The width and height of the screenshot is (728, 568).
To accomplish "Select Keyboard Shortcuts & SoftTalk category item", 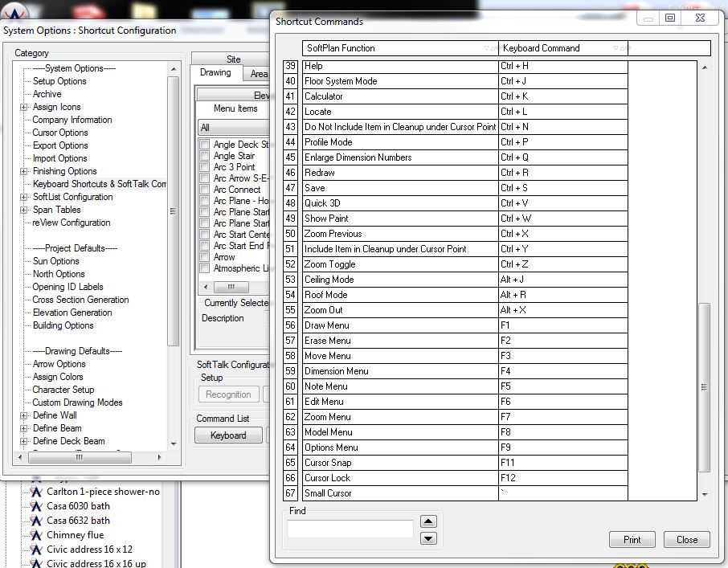I will click(99, 184).
